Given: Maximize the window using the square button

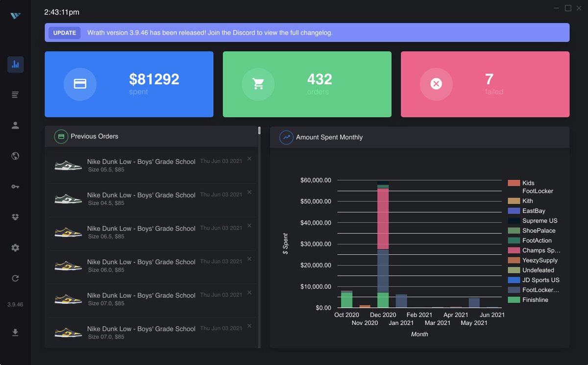Looking at the screenshot, I should pyautogui.click(x=568, y=8).
